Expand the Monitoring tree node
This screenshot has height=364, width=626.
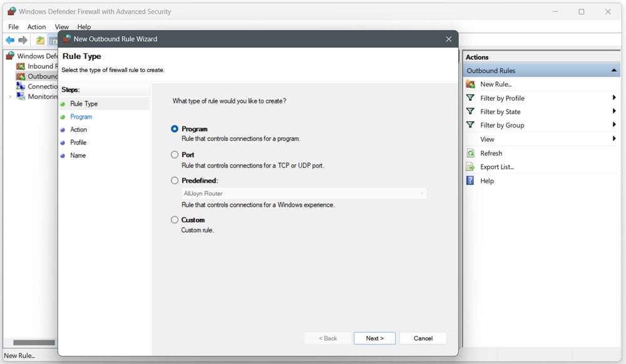tap(9, 96)
